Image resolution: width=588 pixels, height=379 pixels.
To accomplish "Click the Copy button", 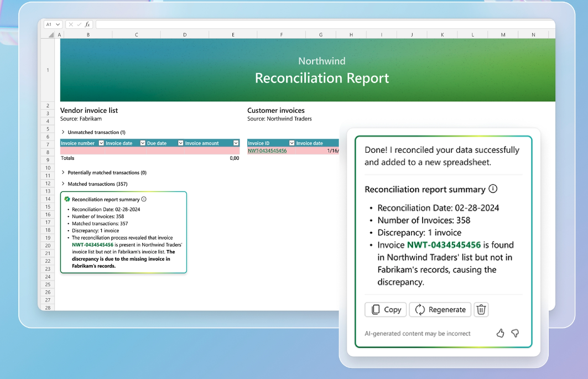I will click(x=386, y=309).
